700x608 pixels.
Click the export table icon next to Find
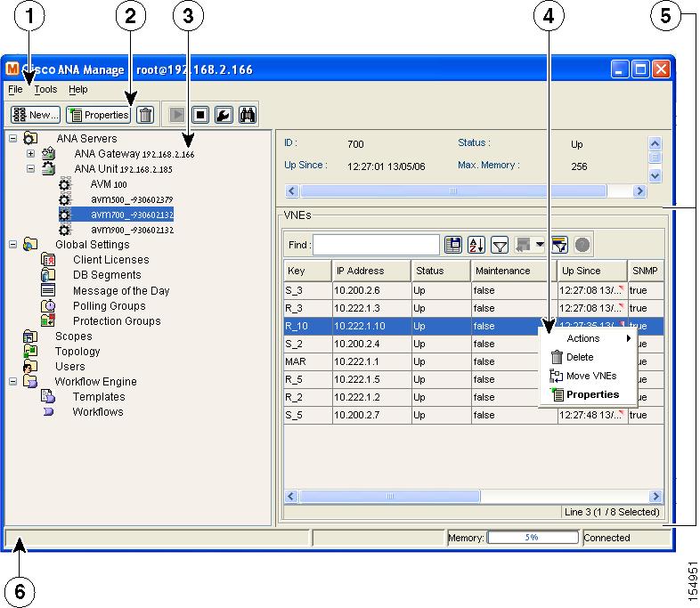[x=453, y=245]
